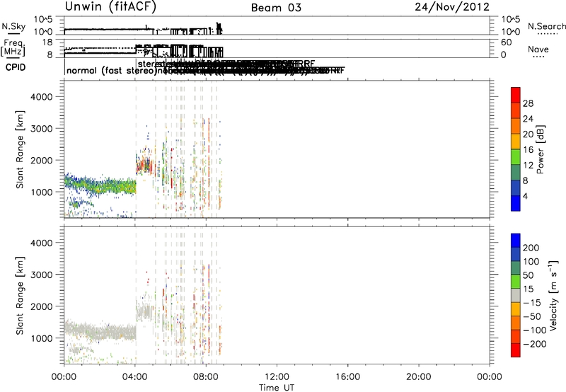Screen dimensions: 566x392
Task: Click the '-100' velocity colorbar label
Action: (534, 330)
